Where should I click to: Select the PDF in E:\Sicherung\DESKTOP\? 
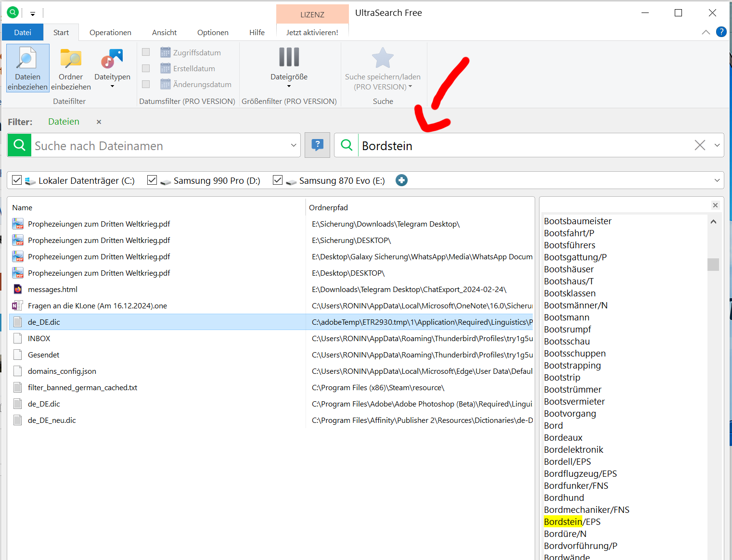tap(271, 240)
